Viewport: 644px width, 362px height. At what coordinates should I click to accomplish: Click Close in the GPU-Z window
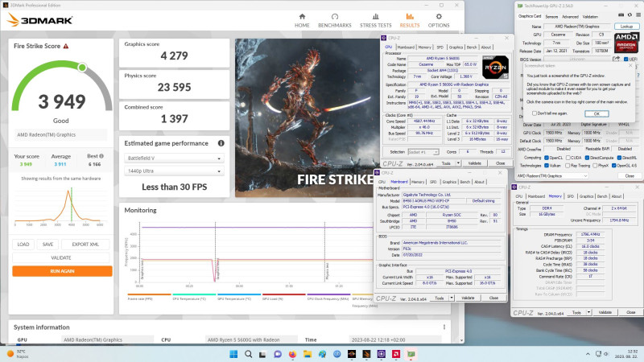coord(630,175)
